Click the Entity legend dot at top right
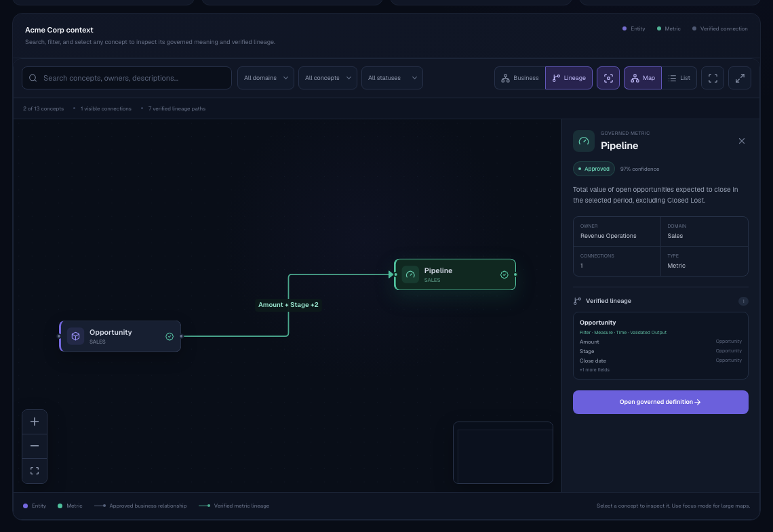This screenshot has height=532, width=773. tap(625, 28)
